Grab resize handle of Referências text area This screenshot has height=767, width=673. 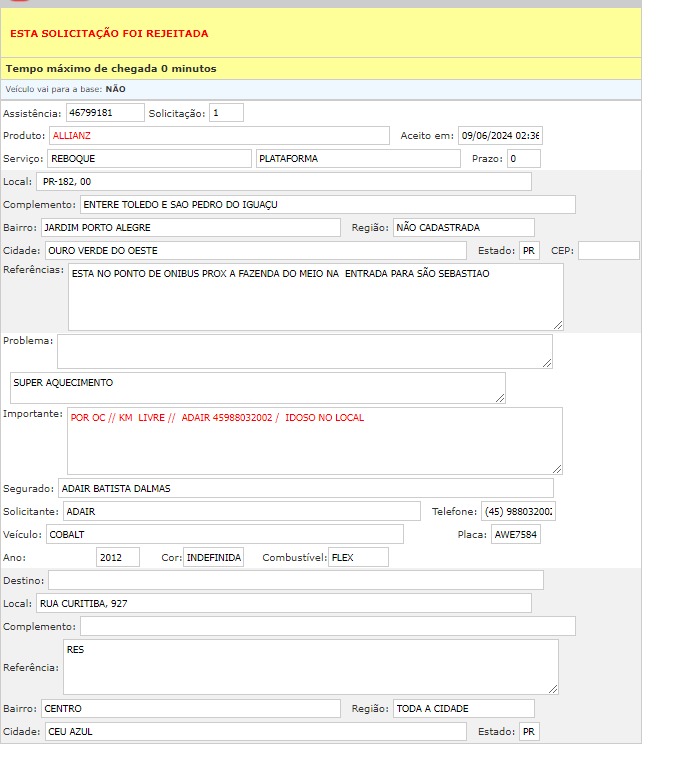pos(557,324)
